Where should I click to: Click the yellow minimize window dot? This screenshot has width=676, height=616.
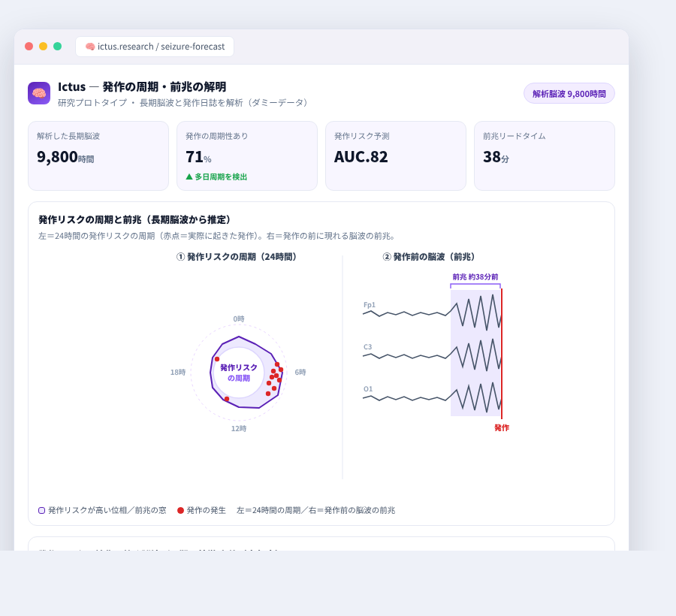pos(43,46)
